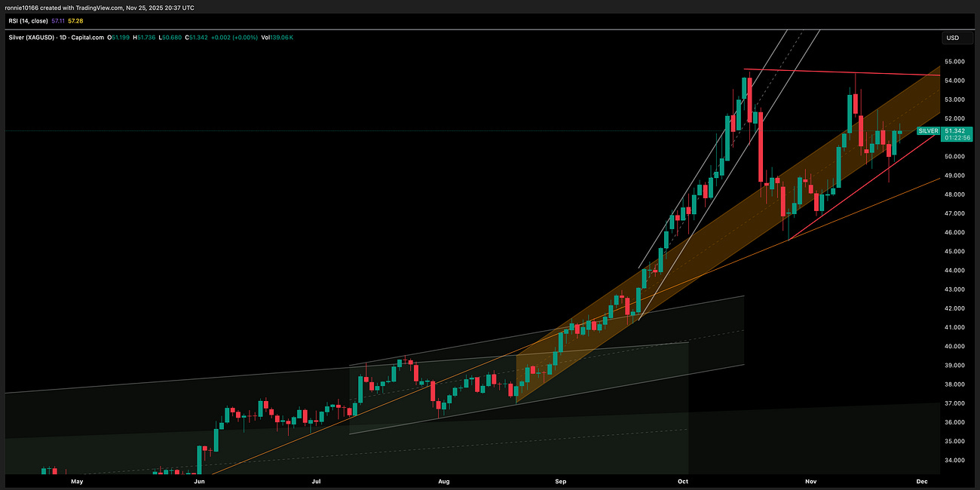Click the Vol value 139.06K
This screenshot has width=980, height=490.
(x=279, y=35)
